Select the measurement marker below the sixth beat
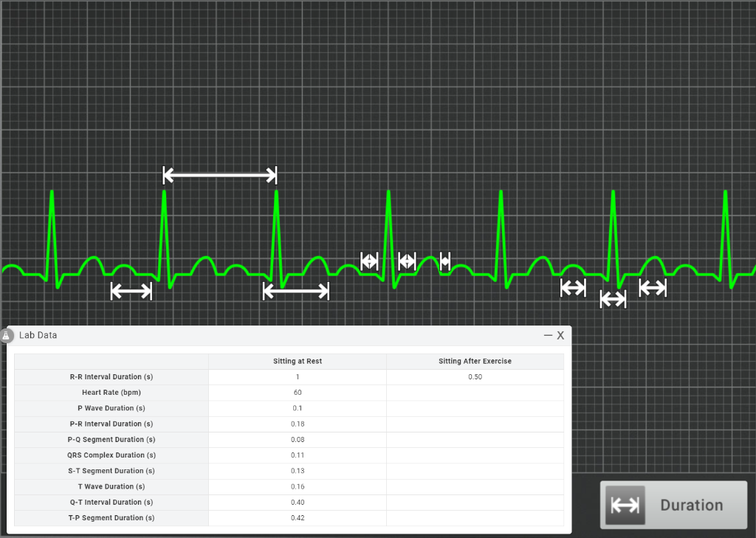Screen dimensions: 756x538 [x=613, y=299]
